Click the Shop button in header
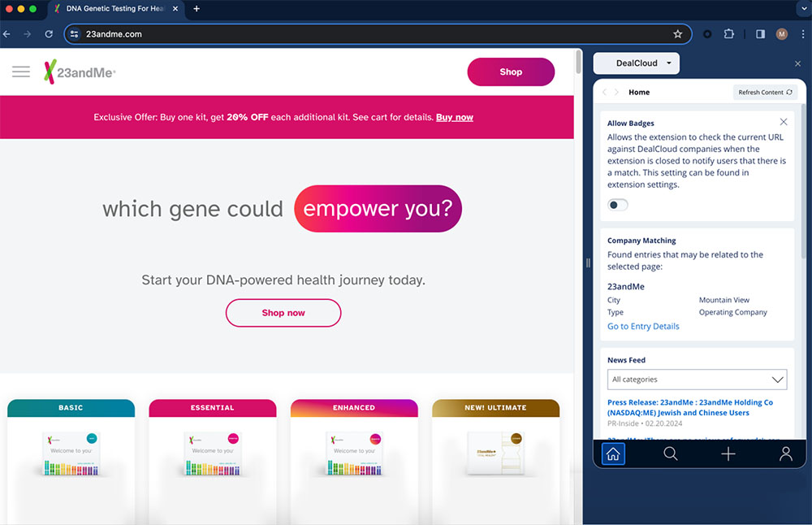Screen dimensions: 812x525 point(511,72)
